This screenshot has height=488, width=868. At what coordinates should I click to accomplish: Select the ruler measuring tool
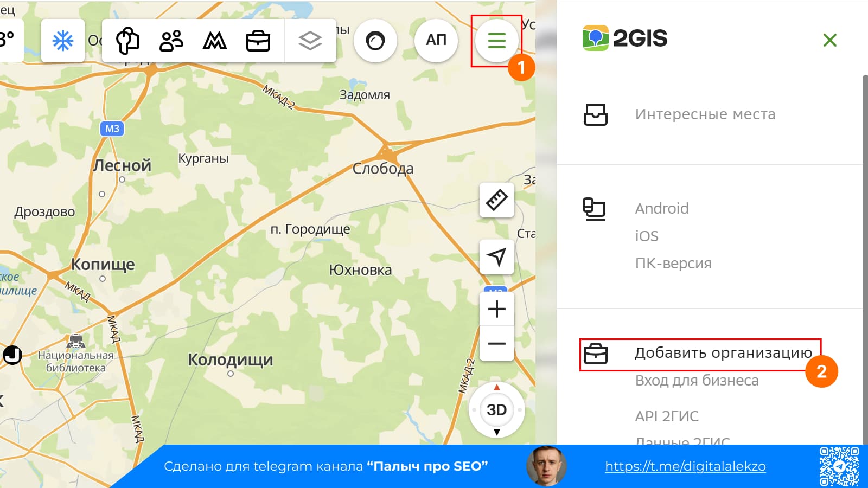click(496, 200)
